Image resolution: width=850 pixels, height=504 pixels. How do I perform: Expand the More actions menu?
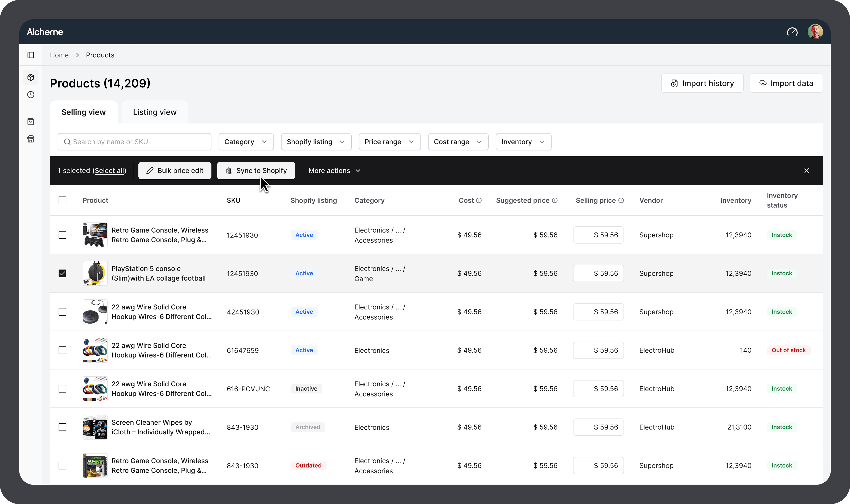click(x=334, y=171)
